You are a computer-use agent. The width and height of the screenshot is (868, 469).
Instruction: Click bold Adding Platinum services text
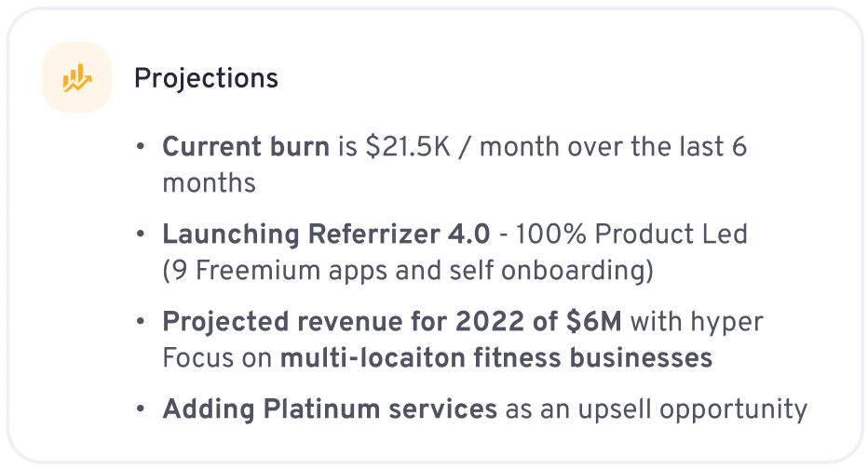(330, 409)
